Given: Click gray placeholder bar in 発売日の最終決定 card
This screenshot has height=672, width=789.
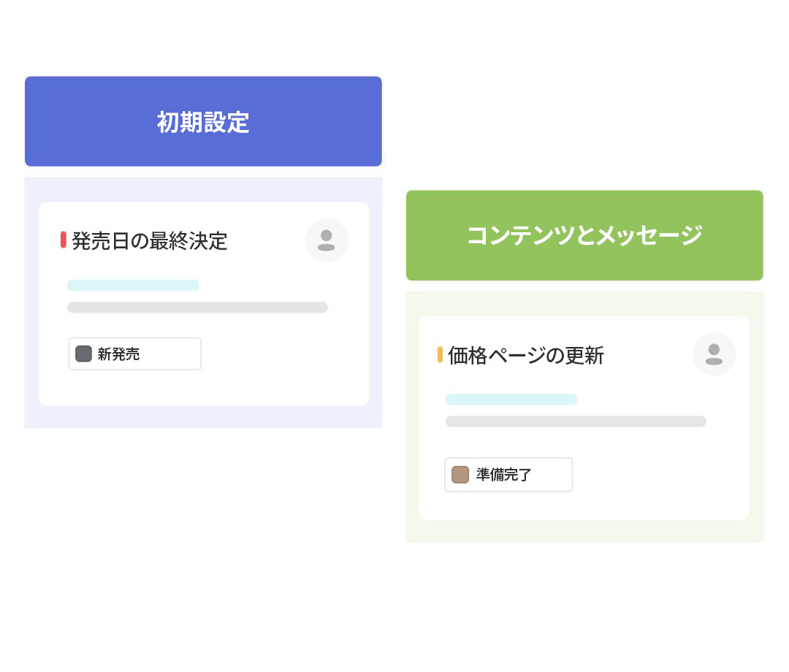Looking at the screenshot, I should coord(197,308).
